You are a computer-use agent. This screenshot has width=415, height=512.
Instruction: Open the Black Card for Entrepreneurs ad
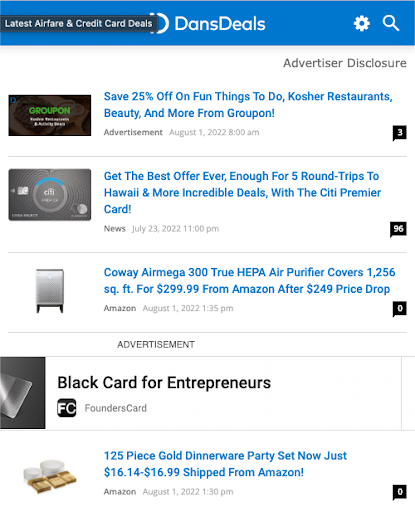click(200, 393)
